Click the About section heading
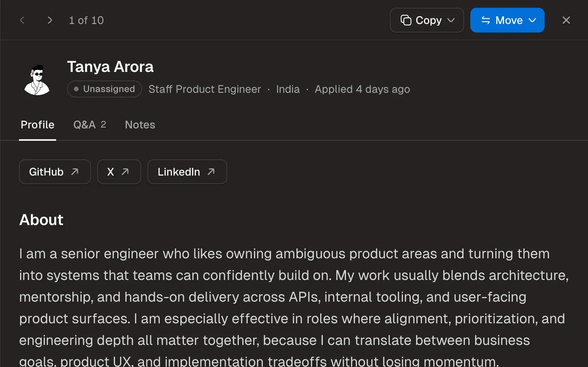 click(41, 220)
